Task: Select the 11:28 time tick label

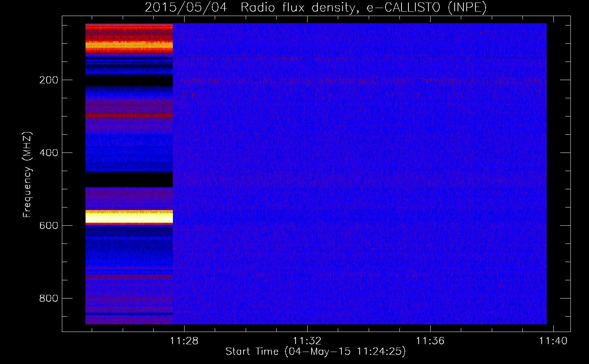Action: (x=184, y=341)
